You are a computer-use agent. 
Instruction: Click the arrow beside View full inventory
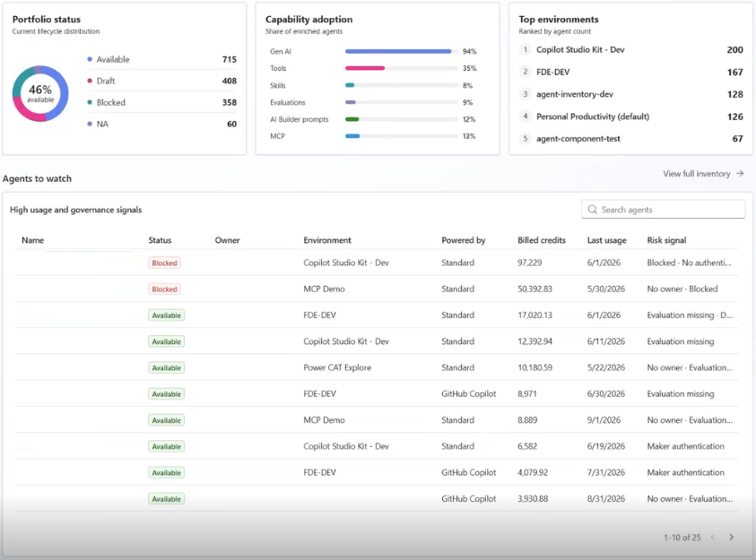tap(740, 173)
